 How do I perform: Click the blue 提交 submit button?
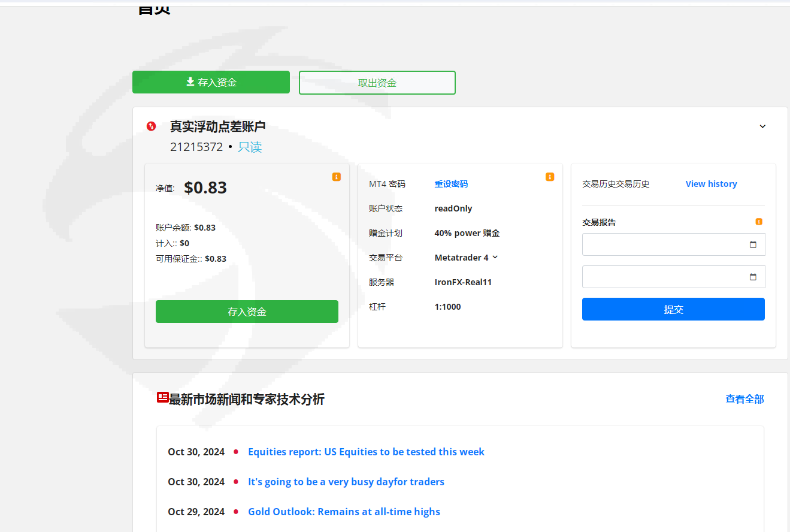point(673,309)
